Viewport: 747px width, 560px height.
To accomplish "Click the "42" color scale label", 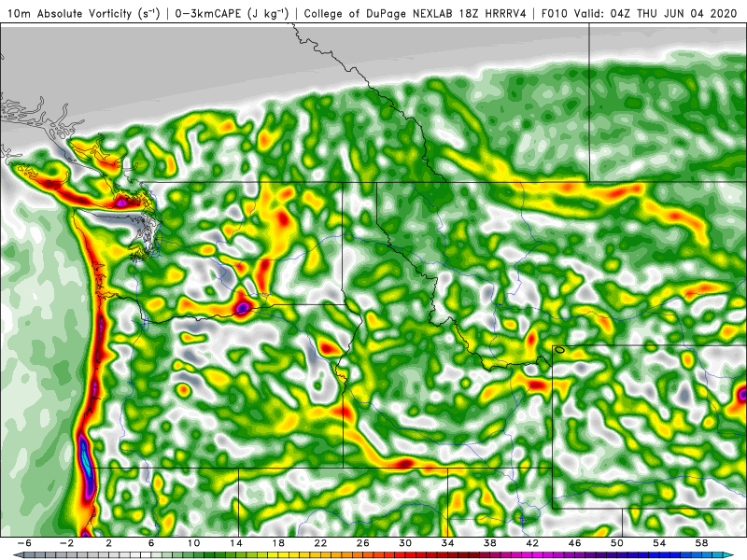I will click(x=532, y=543).
